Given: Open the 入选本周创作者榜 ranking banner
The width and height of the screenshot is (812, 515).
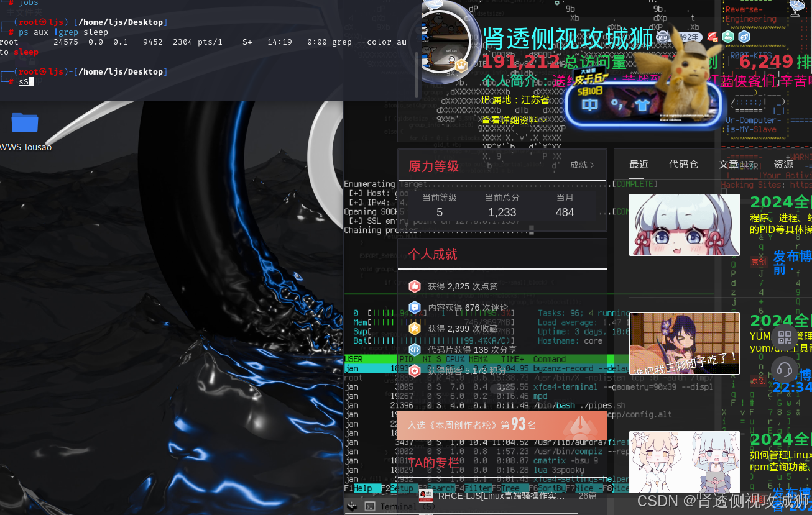Looking at the screenshot, I should coord(502,426).
